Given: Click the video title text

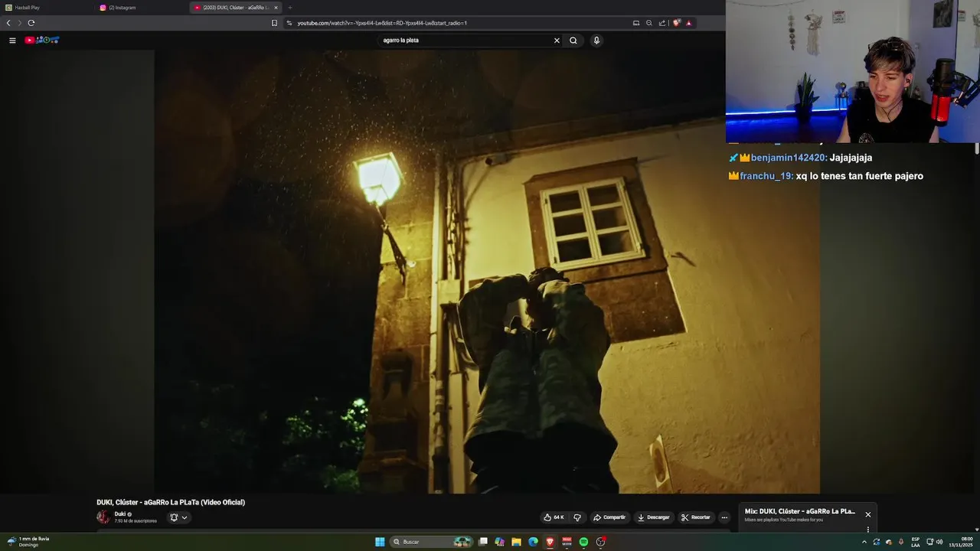Looking at the screenshot, I should pos(171,502).
